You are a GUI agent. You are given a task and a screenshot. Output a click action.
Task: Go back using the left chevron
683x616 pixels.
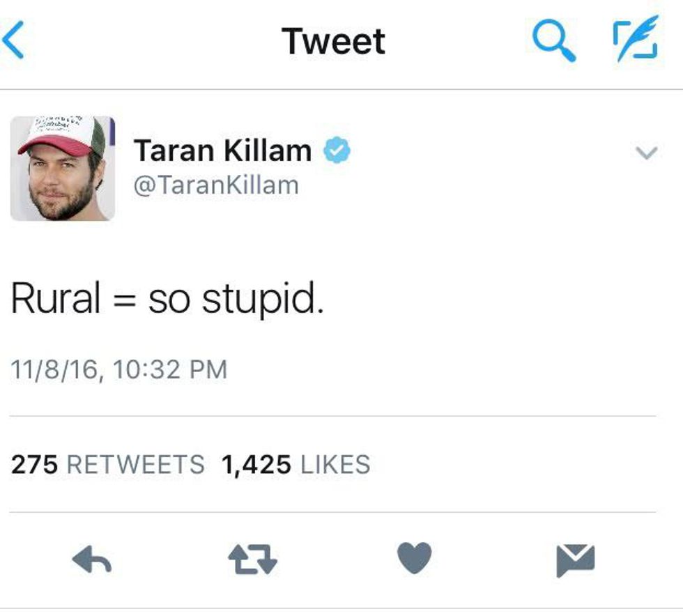pos(14,41)
